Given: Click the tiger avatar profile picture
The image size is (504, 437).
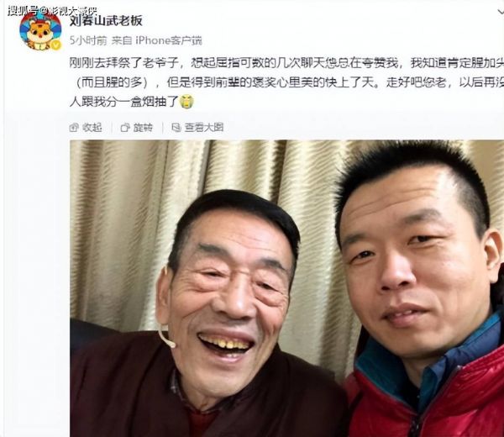Looking at the screenshot, I should [40, 30].
